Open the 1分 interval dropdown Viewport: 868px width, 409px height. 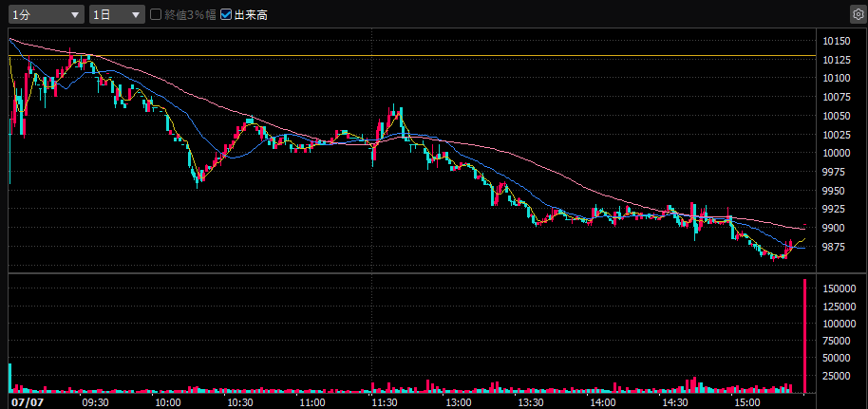(47, 14)
